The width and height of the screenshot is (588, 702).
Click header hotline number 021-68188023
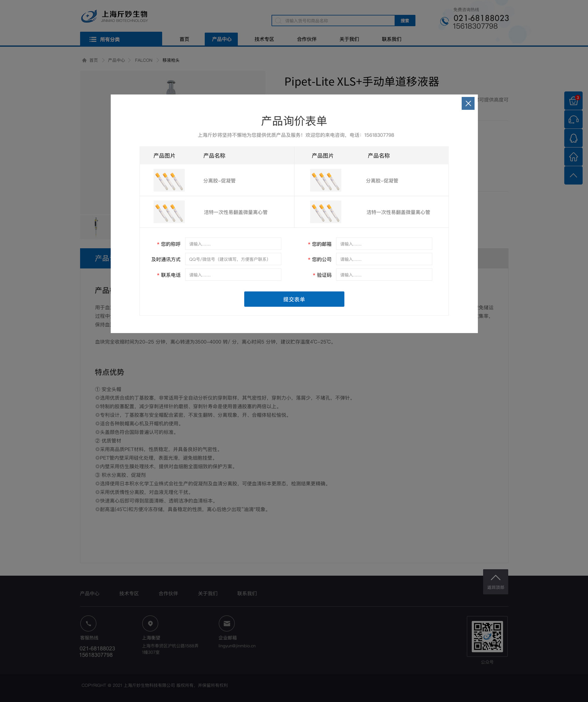point(481,18)
